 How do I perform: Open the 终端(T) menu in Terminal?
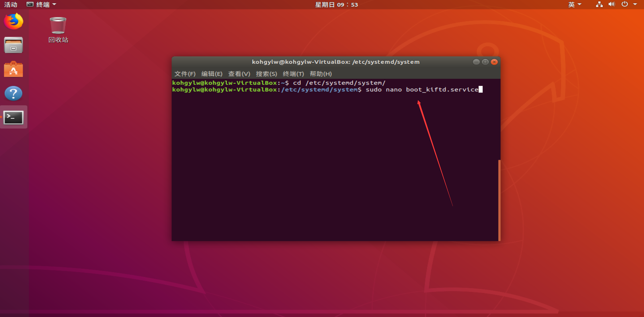[293, 74]
